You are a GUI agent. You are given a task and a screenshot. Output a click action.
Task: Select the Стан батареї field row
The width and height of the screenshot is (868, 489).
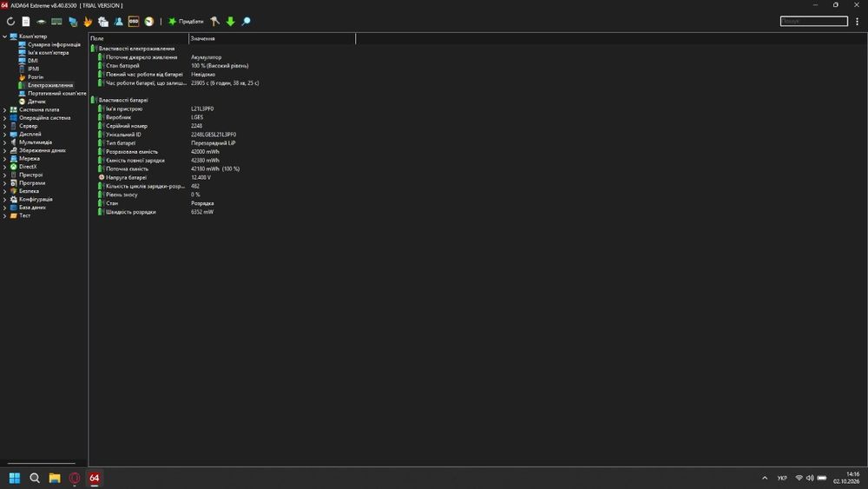coord(123,66)
